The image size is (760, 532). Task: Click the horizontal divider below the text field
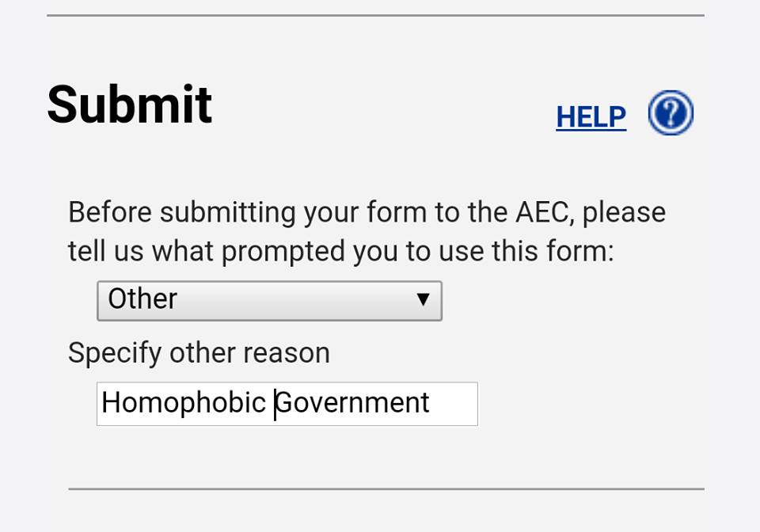(386, 489)
